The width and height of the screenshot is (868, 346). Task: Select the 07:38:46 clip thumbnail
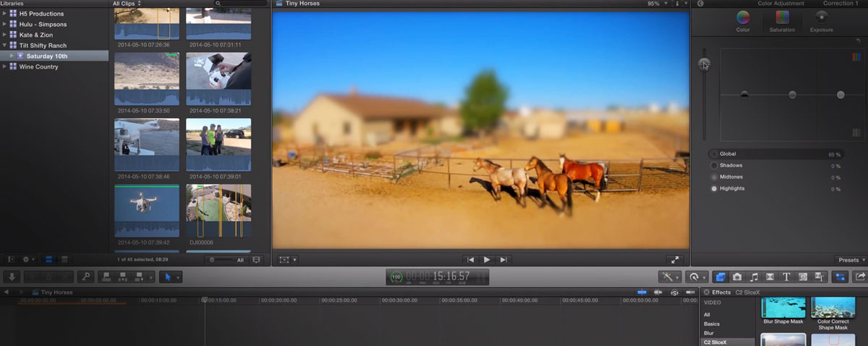[x=147, y=145]
